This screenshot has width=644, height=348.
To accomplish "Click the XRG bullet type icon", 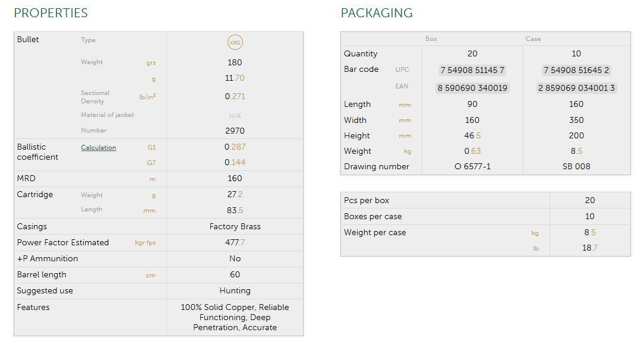I will tap(235, 42).
